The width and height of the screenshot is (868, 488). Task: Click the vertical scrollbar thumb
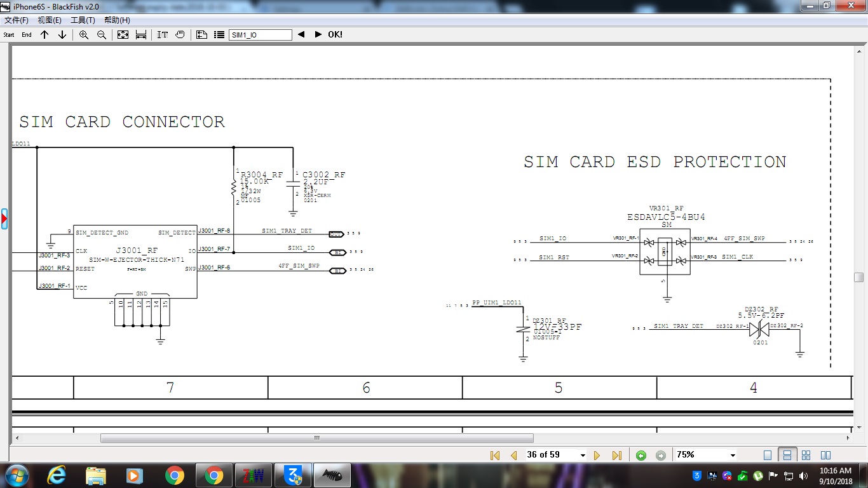(x=858, y=277)
